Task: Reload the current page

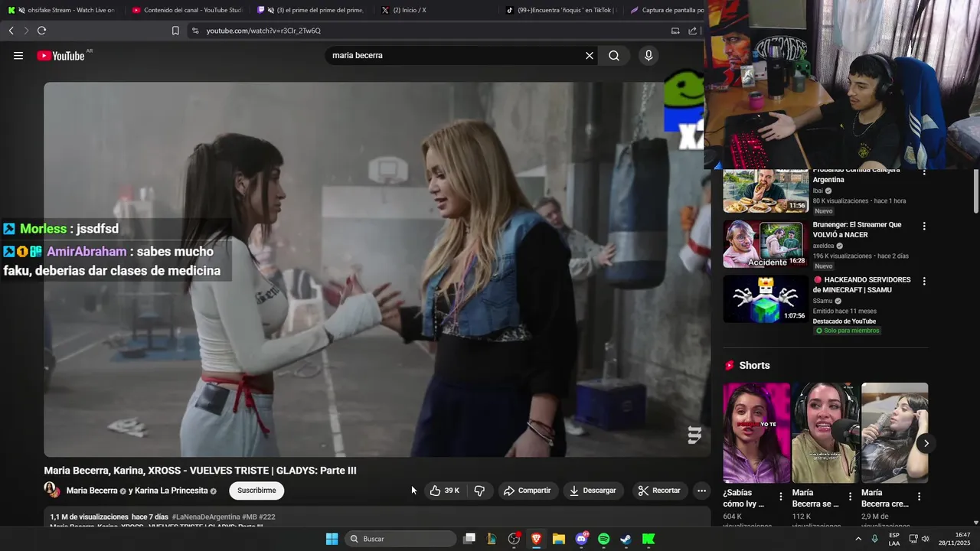Action: click(41, 31)
